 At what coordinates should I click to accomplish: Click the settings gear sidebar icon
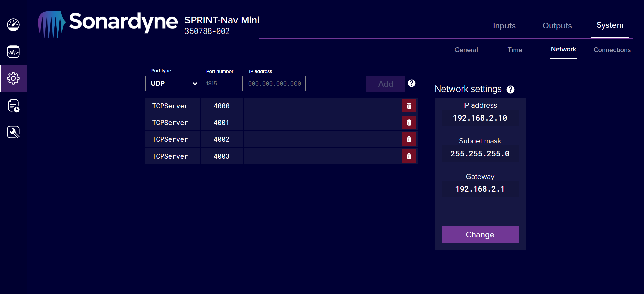tap(13, 78)
